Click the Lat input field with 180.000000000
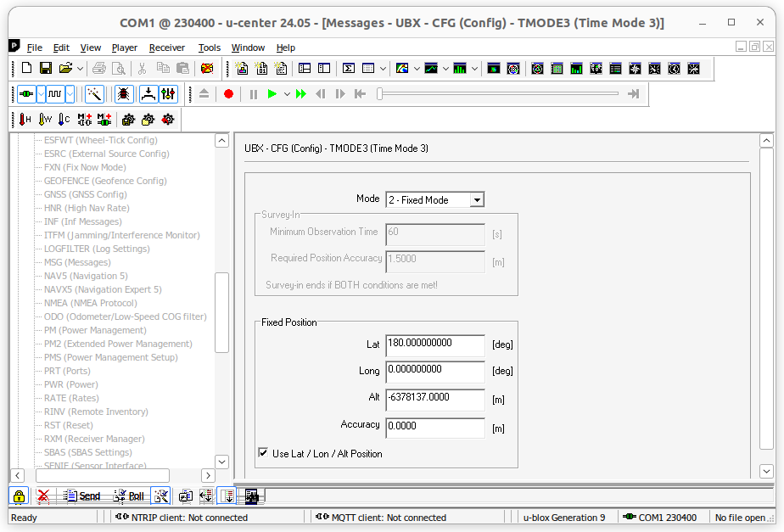This screenshot has height=532, width=784. point(435,345)
